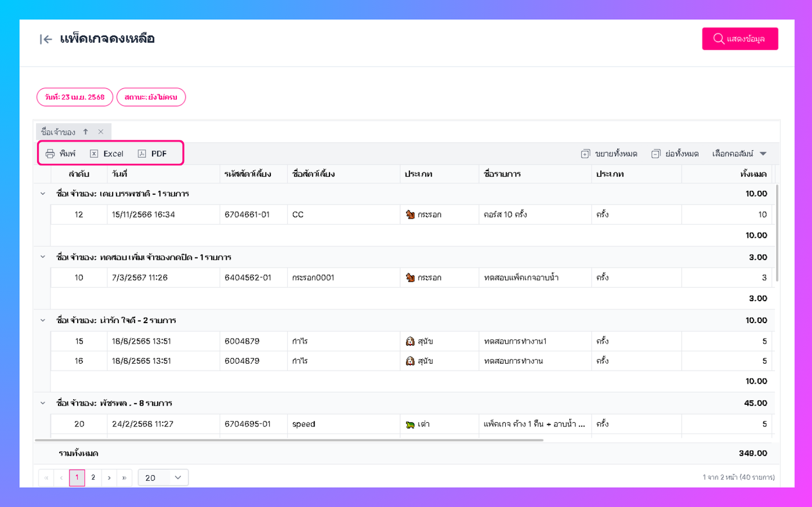The width and height of the screenshot is (812, 507).
Task: Click the vertical scrollbar of the table
Action: [x=777, y=233]
